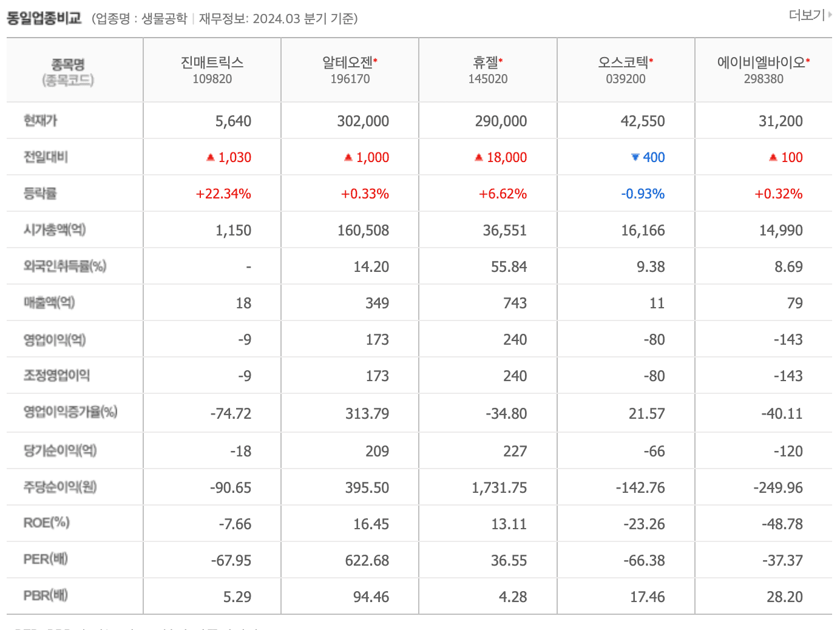Select the 시가총액(억) row label
Viewport: 840px width, 630px height.
pyautogui.click(x=55, y=230)
